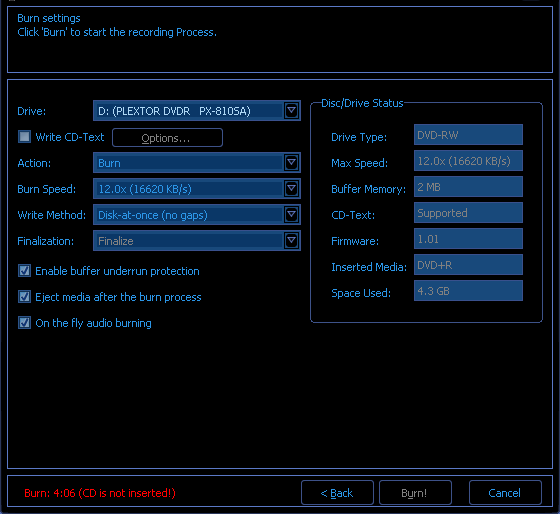Cancel the burn wizard
This screenshot has width=560, height=514.
[505, 493]
